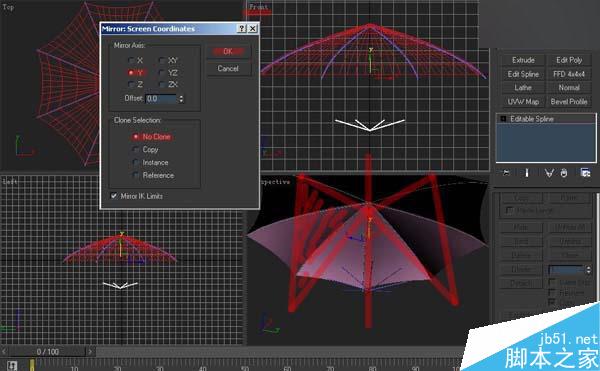This screenshot has width=600, height=371.
Task: Cancel the Mirror dialog
Action: click(228, 68)
